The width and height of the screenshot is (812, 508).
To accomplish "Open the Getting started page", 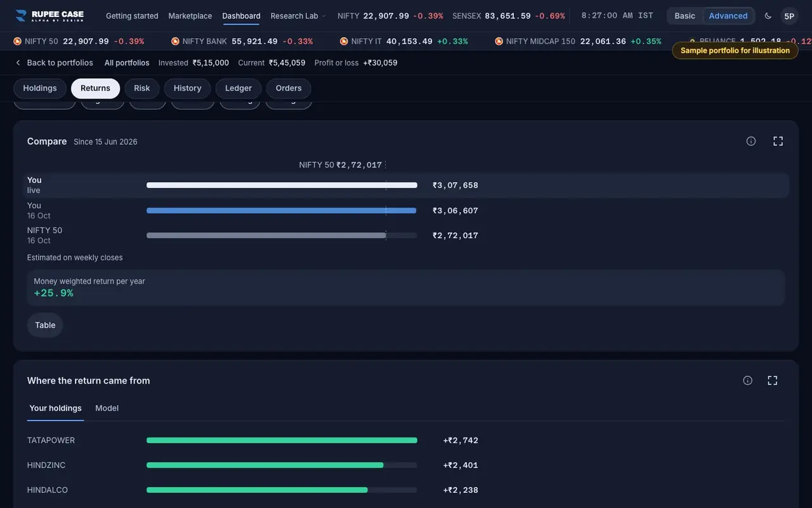I will (132, 16).
